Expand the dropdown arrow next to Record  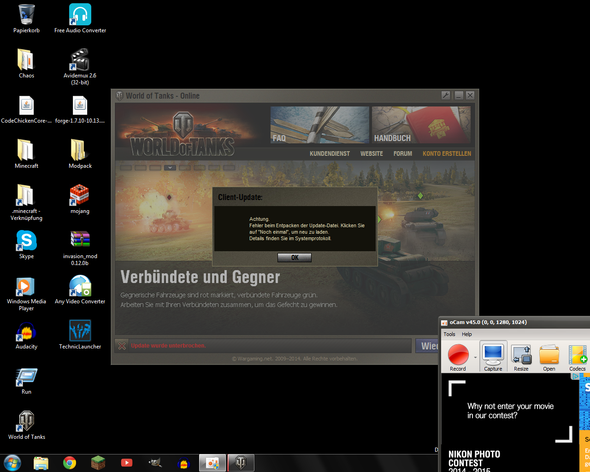pos(475,357)
